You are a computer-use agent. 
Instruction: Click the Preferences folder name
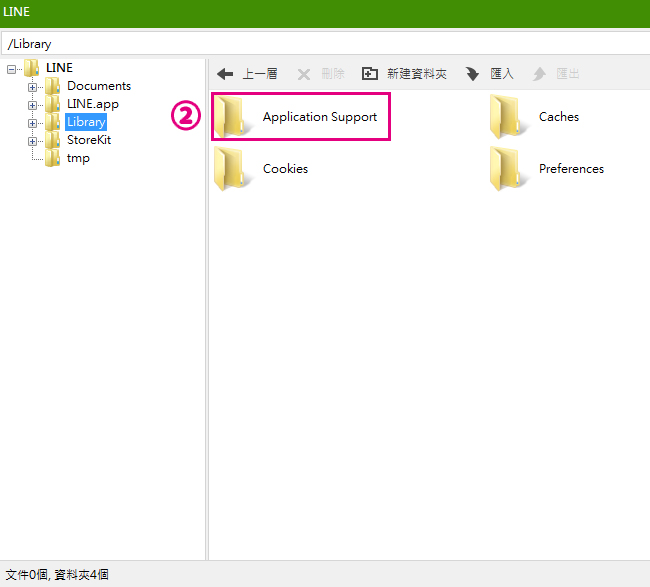point(571,169)
